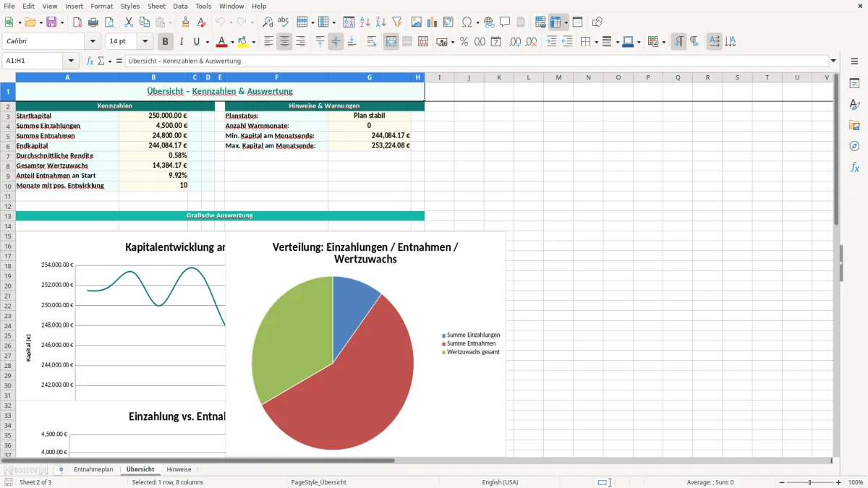Open the Sidebar Settings hamburger button

pyautogui.click(x=854, y=61)
